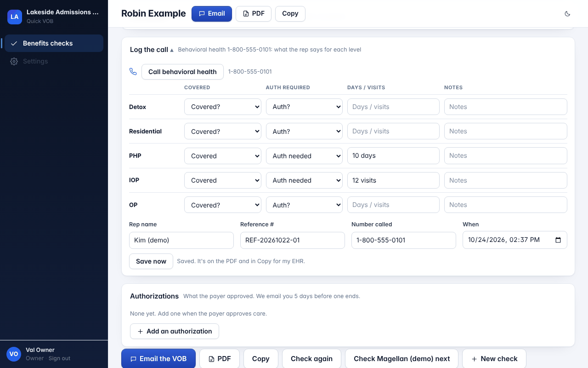Click the bottom Copy button
Screen dimensions: 588x368
pyautogui.click(x=261, y=359)
